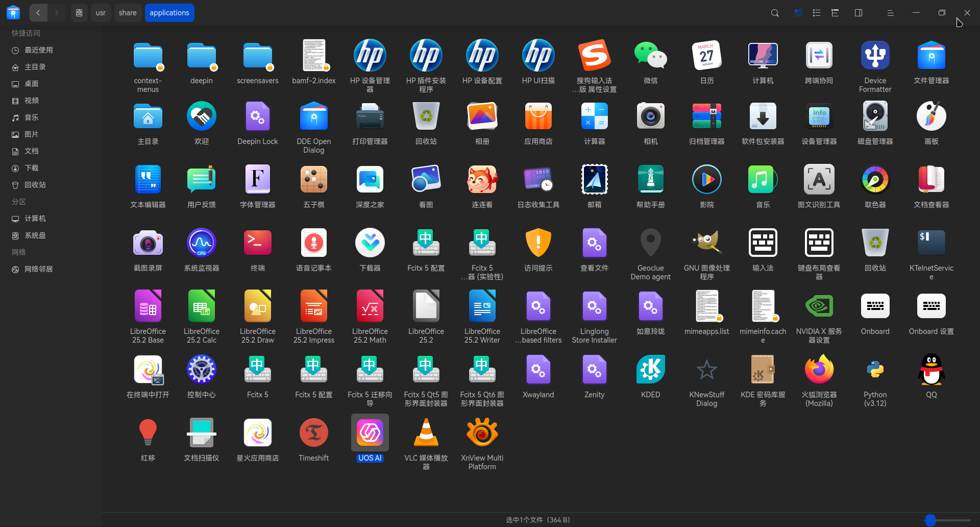Select the GNU 图像处理程序 icon
Image resolution: width=980 pixels, height=527 pixels.
[706, 243]
